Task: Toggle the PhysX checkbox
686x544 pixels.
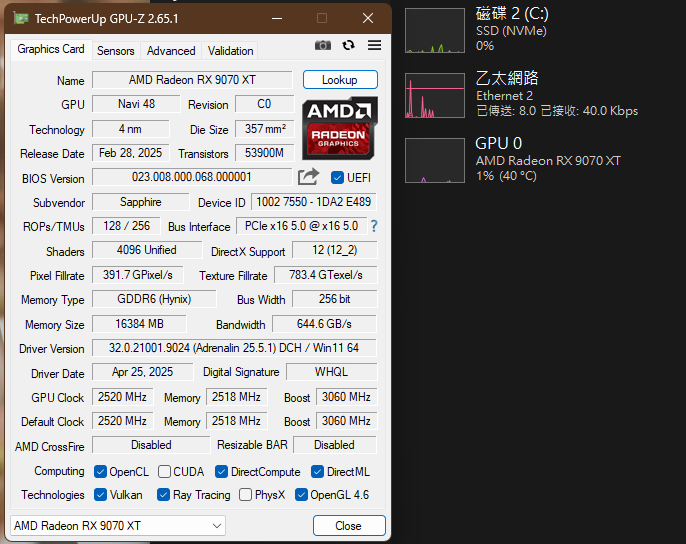Action: (x=245, y=495)
